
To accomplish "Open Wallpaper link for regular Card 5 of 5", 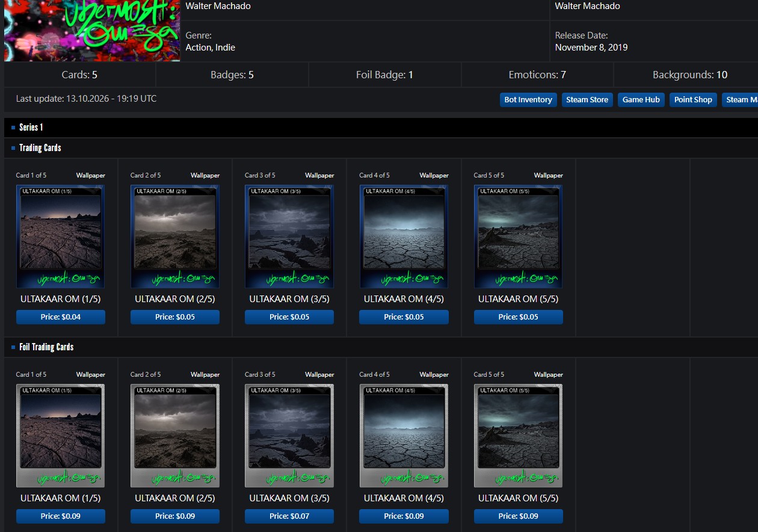I will click(549, 176).
